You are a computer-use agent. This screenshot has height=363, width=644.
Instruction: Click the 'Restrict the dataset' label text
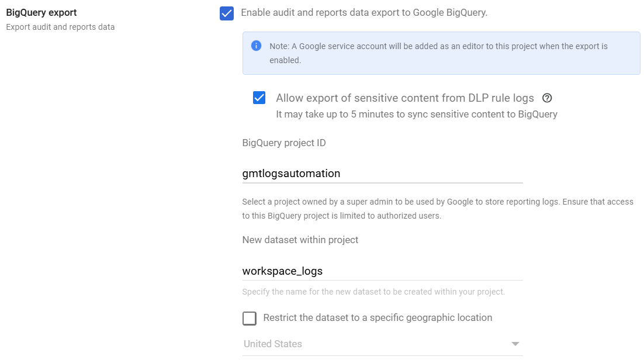(378, 318)
